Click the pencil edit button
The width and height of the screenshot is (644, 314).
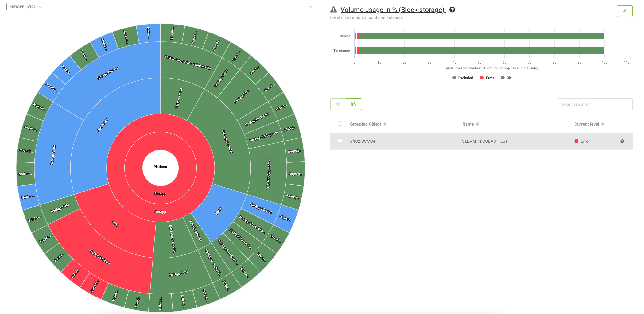624,11
